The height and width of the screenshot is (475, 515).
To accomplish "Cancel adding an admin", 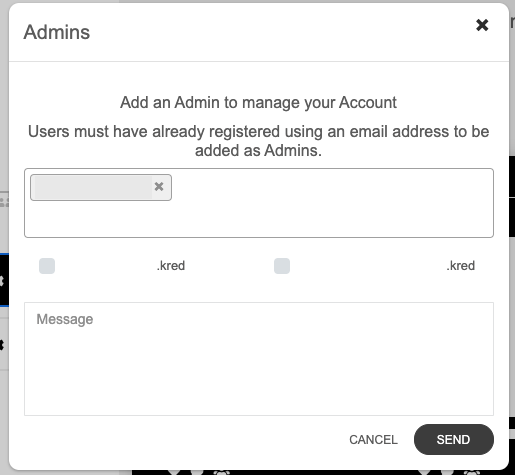I will [x=373, y=440].
